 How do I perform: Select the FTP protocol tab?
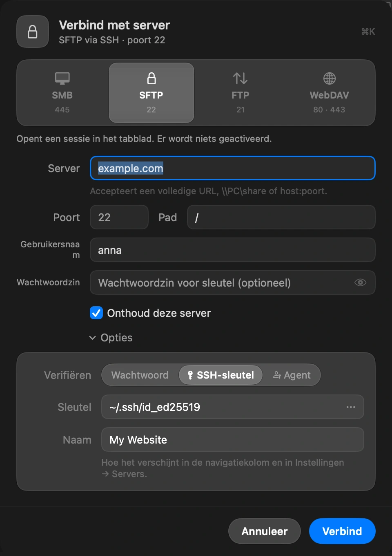pyautogui.click(x=241, y=93)
